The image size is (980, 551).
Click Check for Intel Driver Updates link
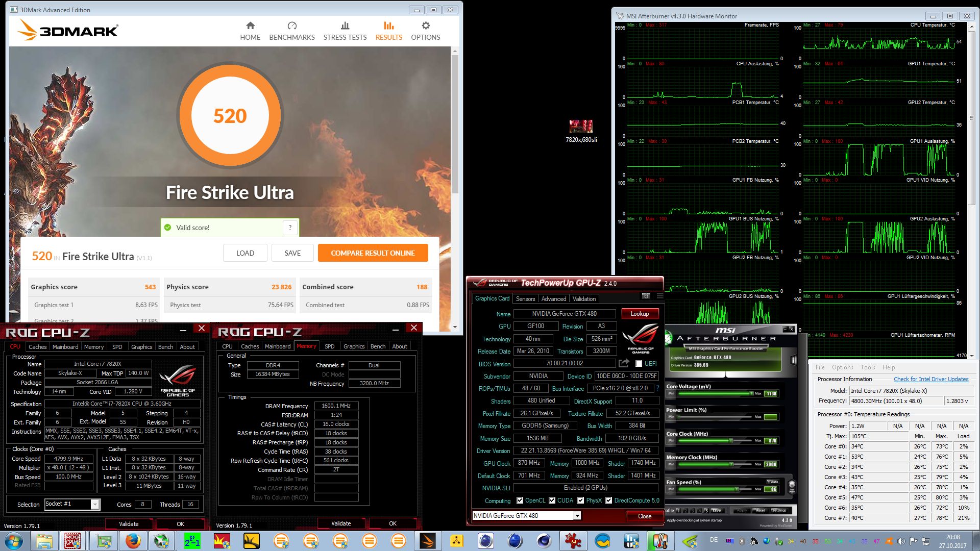pos(931,379)
